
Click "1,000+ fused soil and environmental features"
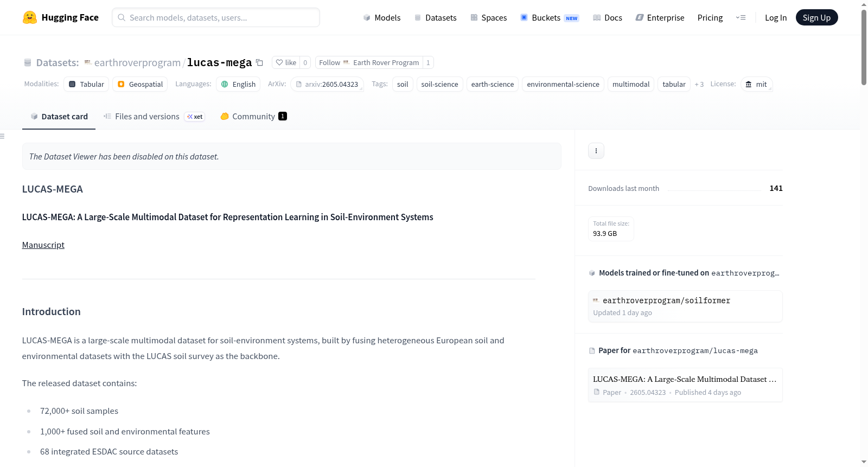tap(125, 432)
